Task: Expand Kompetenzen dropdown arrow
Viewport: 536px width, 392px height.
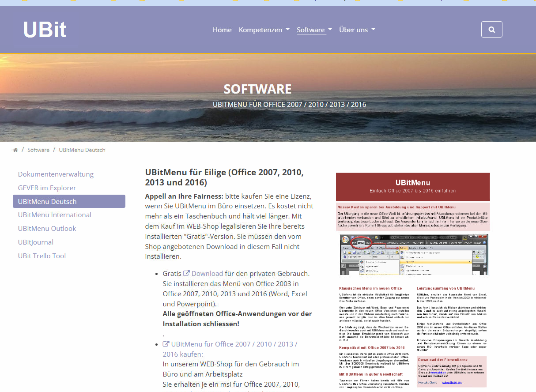Action: [x=287, y=30]
